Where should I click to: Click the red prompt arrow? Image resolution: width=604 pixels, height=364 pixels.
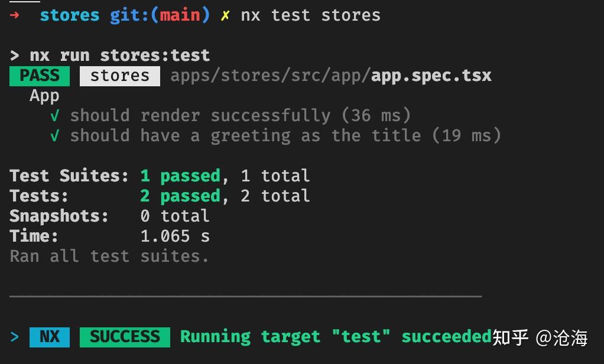coord(15,15)
